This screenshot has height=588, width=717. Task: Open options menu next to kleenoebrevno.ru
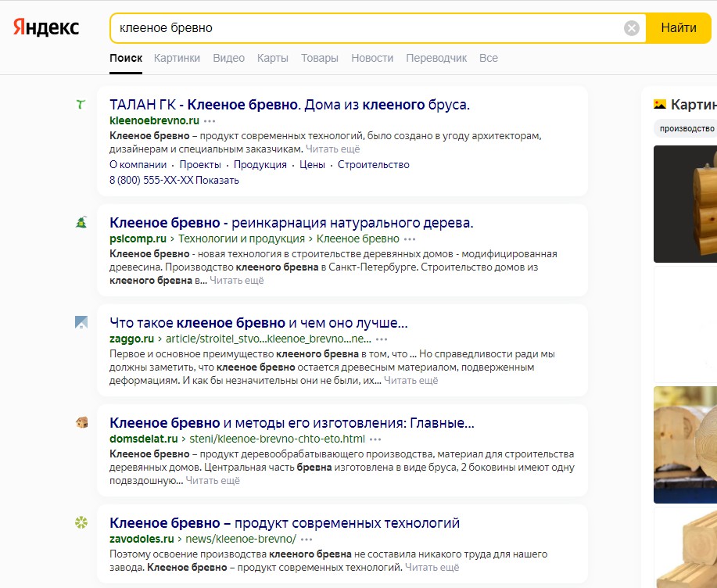tap(210, 121)
